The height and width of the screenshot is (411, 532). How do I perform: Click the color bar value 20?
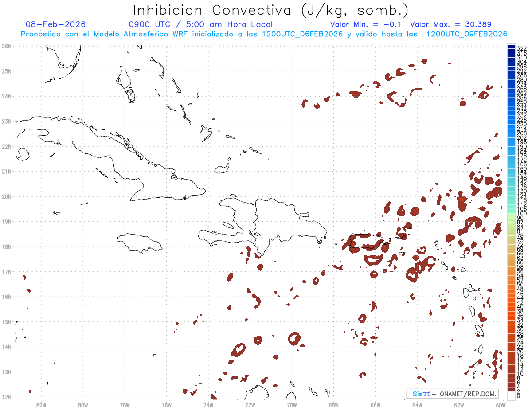coord(520,352)
